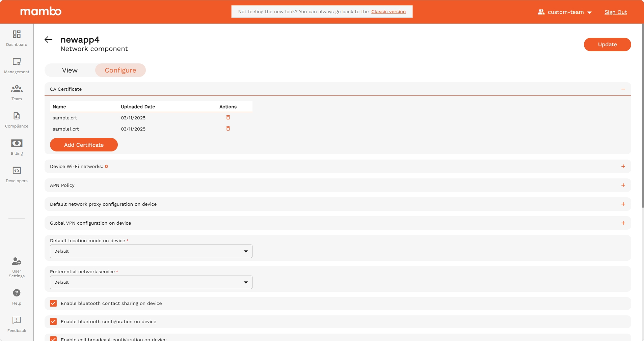Uncheck bluetooth configuration on device
This screenshot has width=644, height=341.
53,321
